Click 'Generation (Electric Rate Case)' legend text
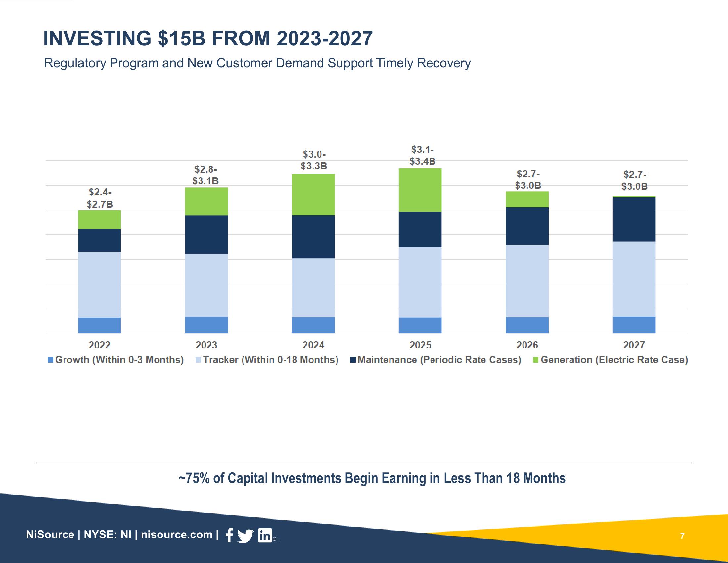This screenshot has width=728, height=563. click(x=614, y=360)
